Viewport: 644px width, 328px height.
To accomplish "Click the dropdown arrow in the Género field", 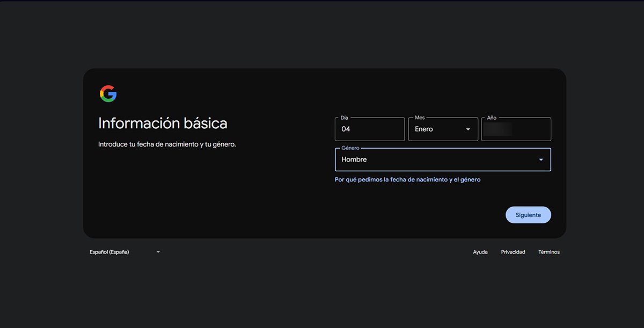I will tap(541, 159).
